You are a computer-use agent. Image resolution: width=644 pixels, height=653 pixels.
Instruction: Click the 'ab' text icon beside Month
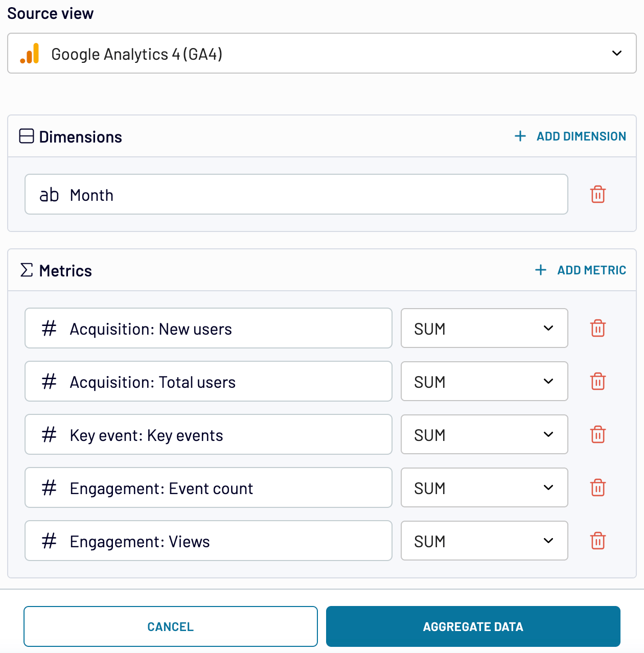[49, 194]
